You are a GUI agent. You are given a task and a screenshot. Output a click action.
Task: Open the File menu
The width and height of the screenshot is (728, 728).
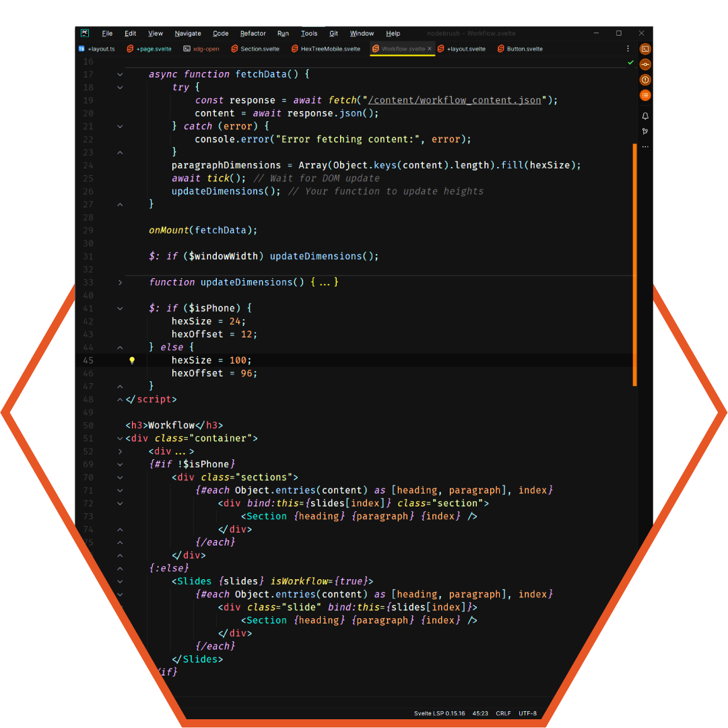107,34
